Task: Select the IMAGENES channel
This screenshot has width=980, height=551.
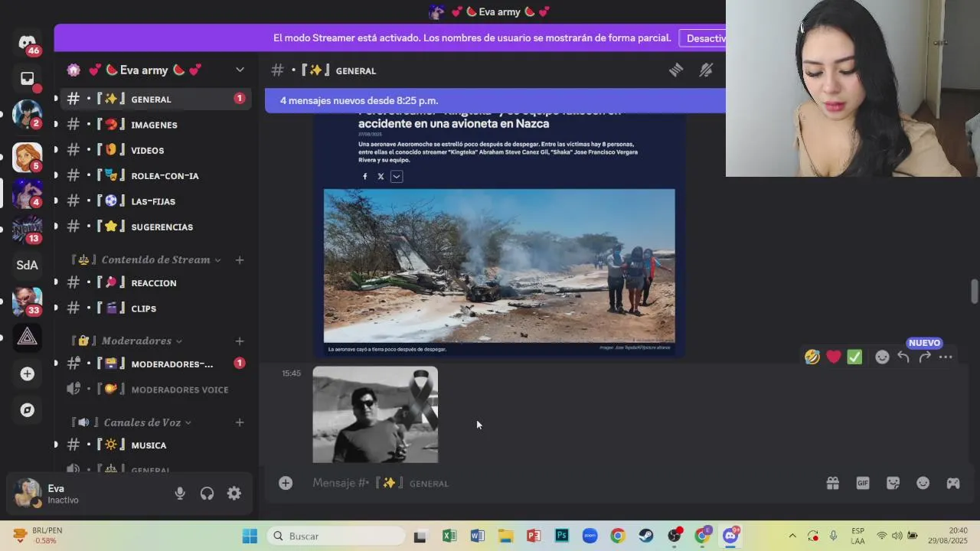Action: coord(155,125)
